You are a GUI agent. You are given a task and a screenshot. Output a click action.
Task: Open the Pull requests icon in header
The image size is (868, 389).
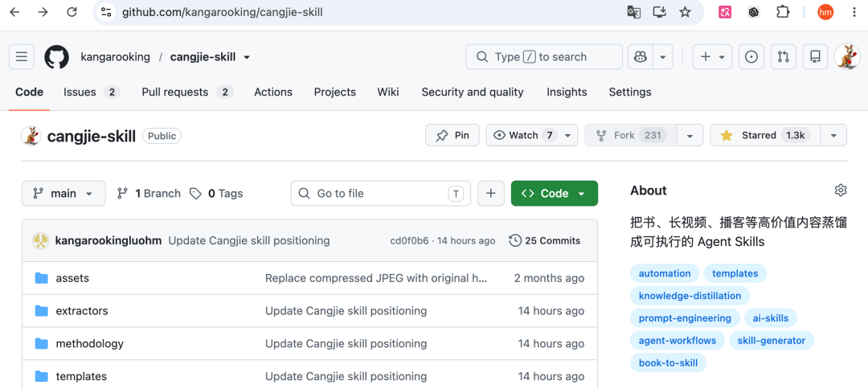pos(784,57)
